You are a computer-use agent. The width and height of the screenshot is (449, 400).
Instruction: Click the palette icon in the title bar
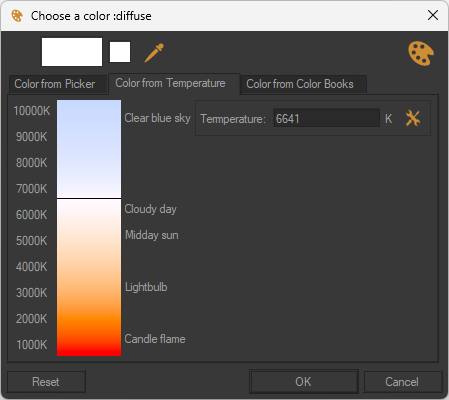click(17, 16)
